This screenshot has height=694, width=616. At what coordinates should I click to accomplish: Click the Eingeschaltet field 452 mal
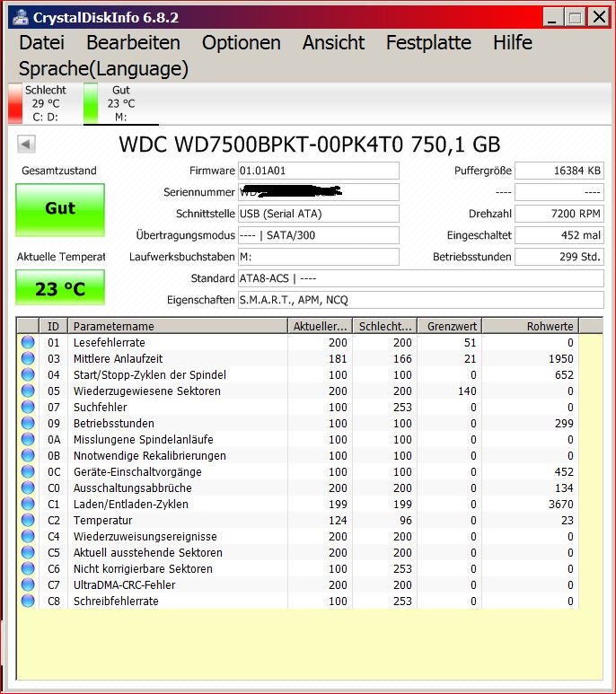coord(559,235)
